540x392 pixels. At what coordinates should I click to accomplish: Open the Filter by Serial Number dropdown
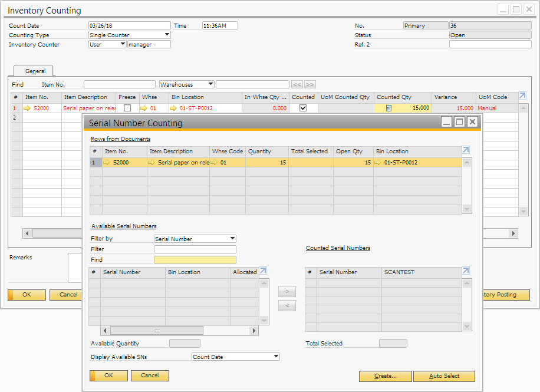[x=232, y=239]
